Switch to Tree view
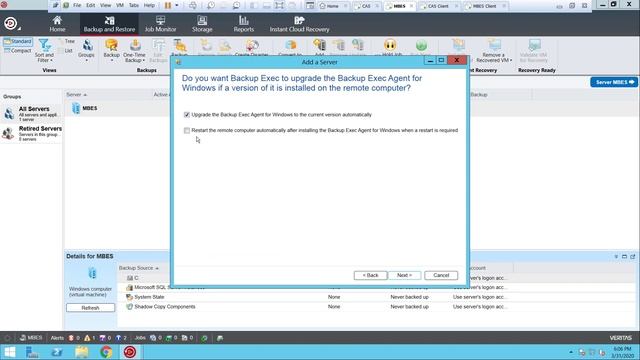Image resolution: width=640 pixels, height=360 pixels. (x=67, y=41)
